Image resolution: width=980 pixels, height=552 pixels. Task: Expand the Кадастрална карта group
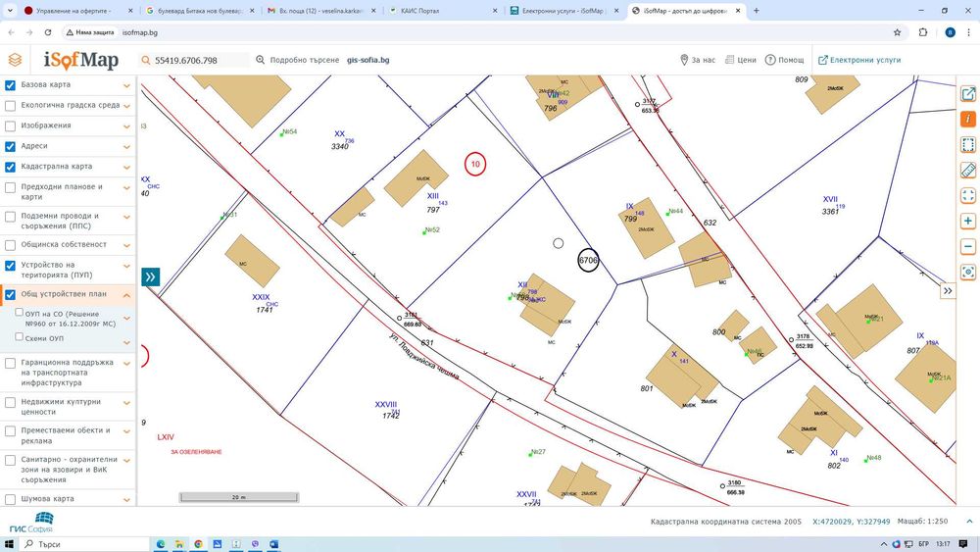(126, 168)
